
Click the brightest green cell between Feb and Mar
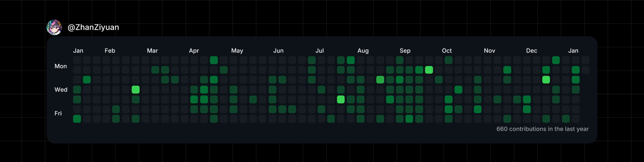coord(136,90)
